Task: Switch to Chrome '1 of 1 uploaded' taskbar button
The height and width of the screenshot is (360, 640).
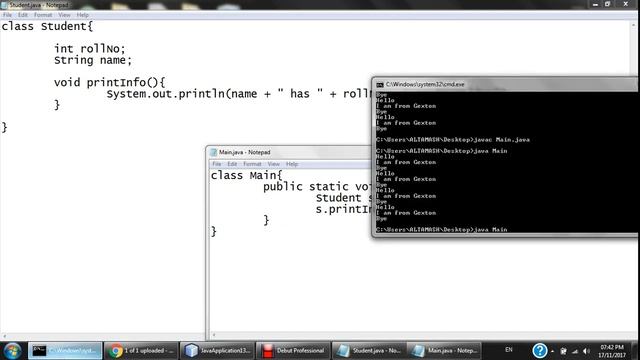Action: [x=141, y=351]
